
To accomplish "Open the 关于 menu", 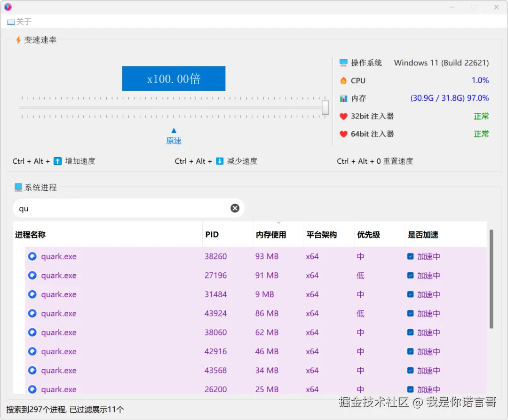I will (19, 22).
